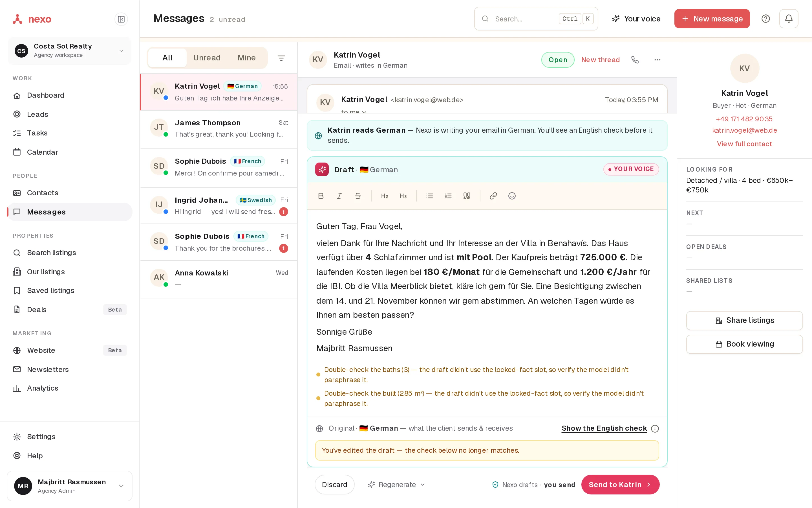Viewport: 812px width, 508px height.
Task: Send the draft to Katrin
Action: click(x=620, y=485)
